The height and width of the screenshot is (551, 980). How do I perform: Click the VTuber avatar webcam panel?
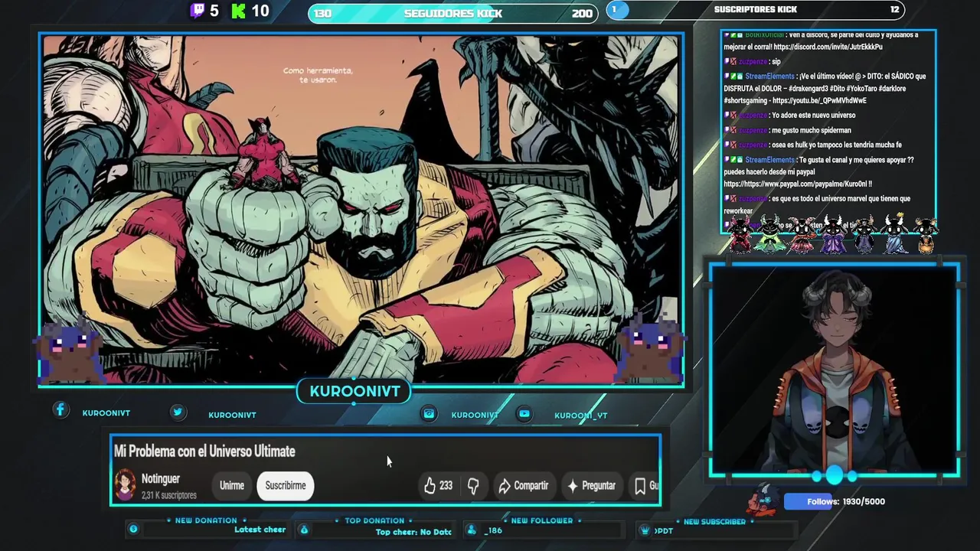click(835, 370)
